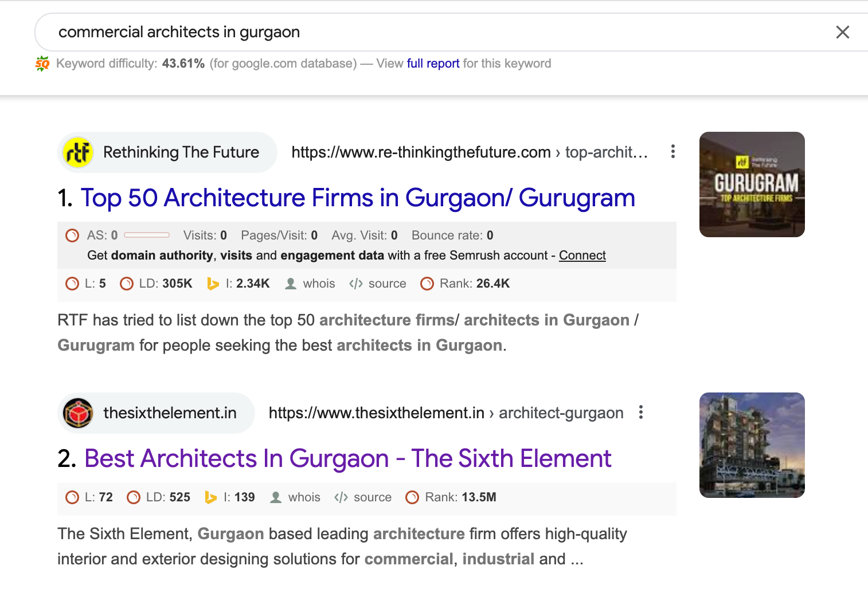
Task: Click the thesixthelement.in favicon
Action: 78,413
